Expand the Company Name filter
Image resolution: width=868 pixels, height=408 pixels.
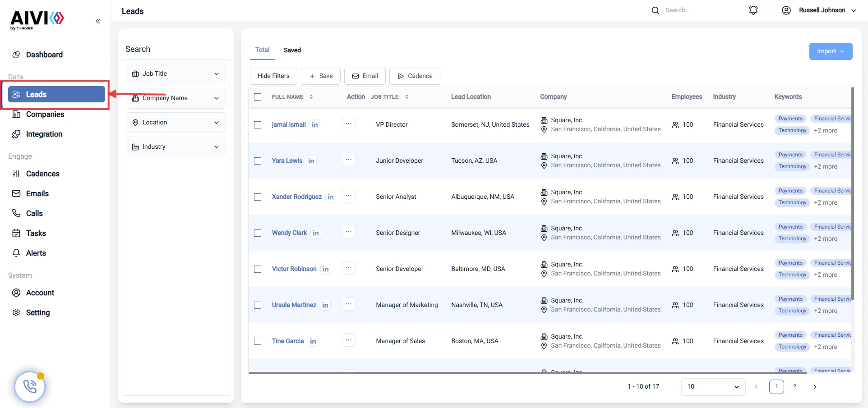[x=176, y=98]
